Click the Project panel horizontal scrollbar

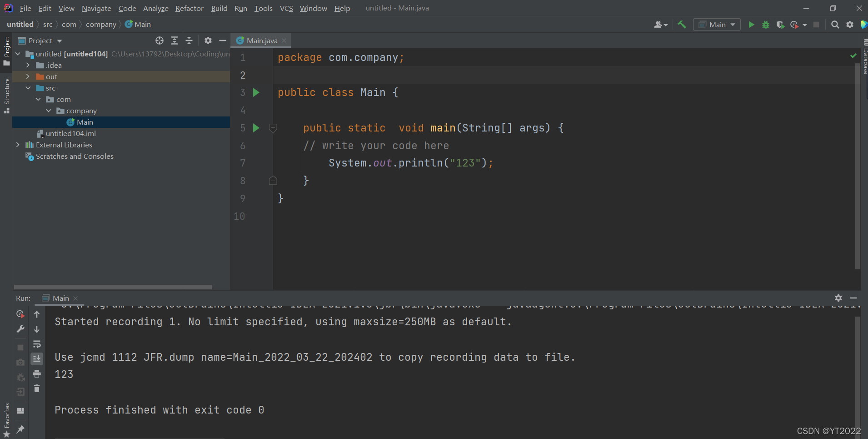[x=113, y=287]
